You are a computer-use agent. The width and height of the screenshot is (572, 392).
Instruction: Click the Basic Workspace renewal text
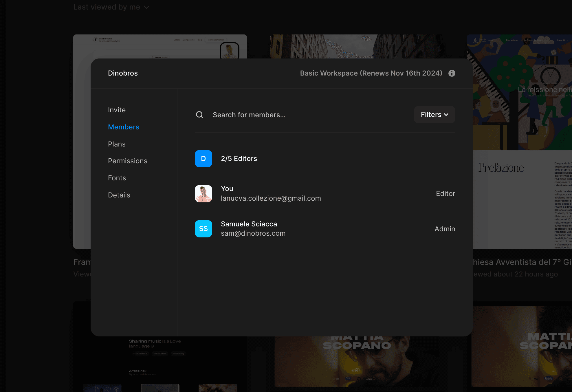(371, 73)
